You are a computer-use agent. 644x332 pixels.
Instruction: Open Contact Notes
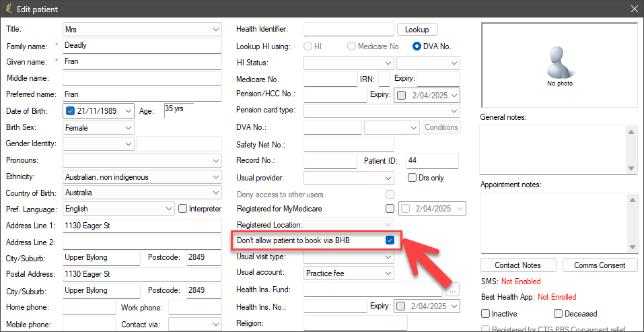[517, 265]
